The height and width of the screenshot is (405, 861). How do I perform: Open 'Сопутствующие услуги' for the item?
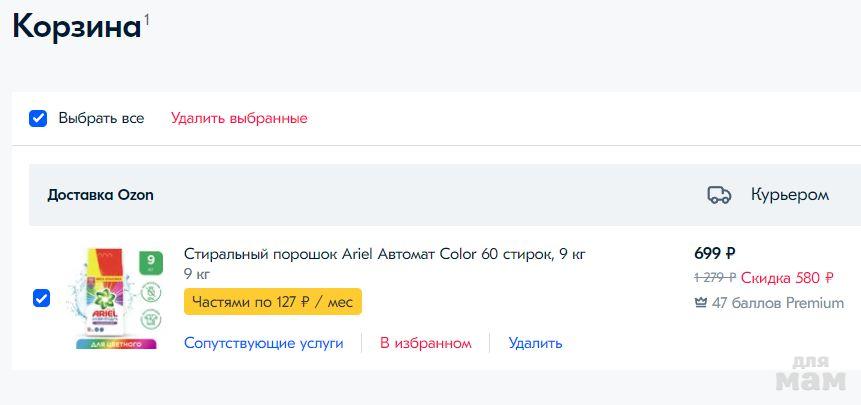click(x=263, y=343)
